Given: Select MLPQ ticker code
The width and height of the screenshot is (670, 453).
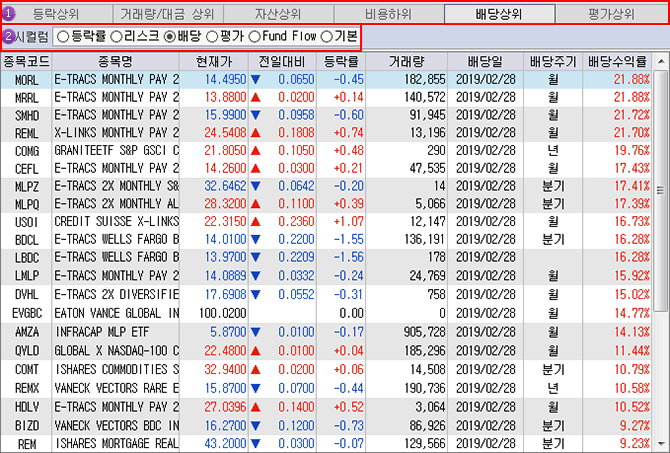Looking at the screenshot, I should click(x=26, y=204).
